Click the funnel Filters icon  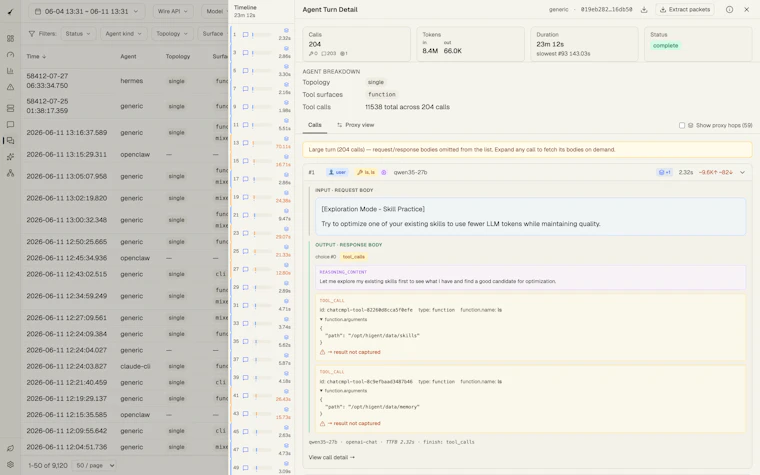point(32,33)
